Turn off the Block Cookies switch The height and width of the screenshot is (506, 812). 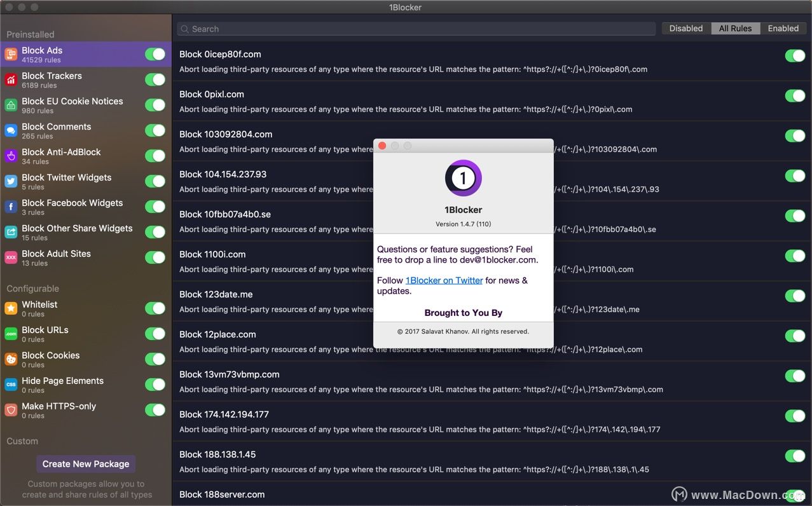pos(155,359)
